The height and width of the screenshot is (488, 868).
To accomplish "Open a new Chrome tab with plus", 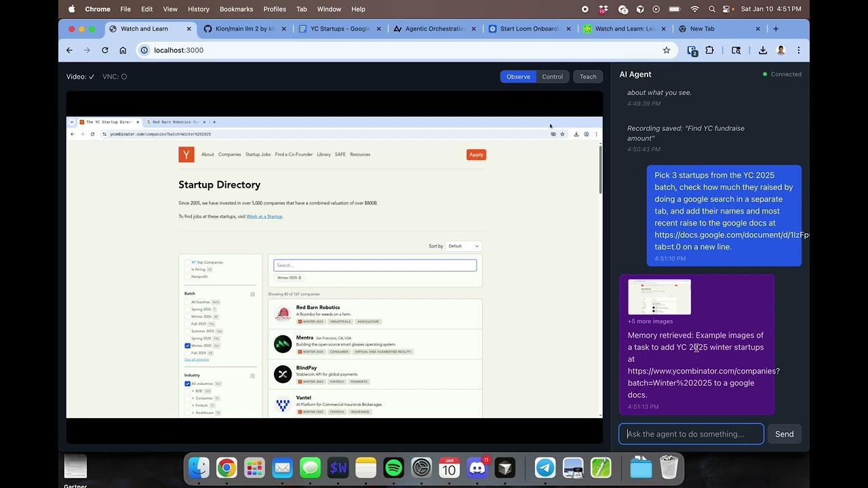I will click(x=776, y=28).
